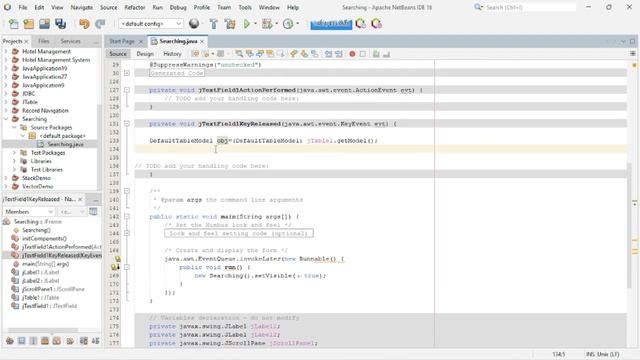
Task: Click the Save All toolbar icon
Action: [x=61, y=24]
